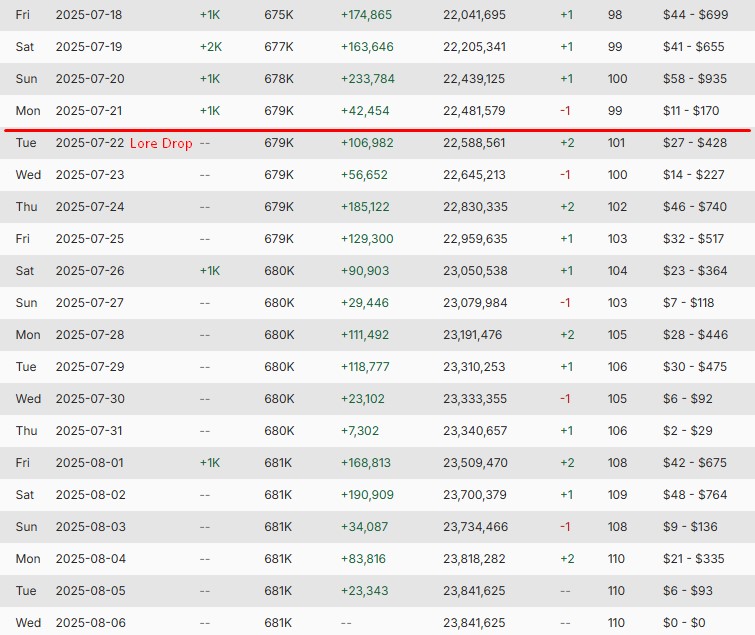This screenshot has width=755, height=635.
Task: Click the +23,102 views value
Action: (x=363, y=399)
